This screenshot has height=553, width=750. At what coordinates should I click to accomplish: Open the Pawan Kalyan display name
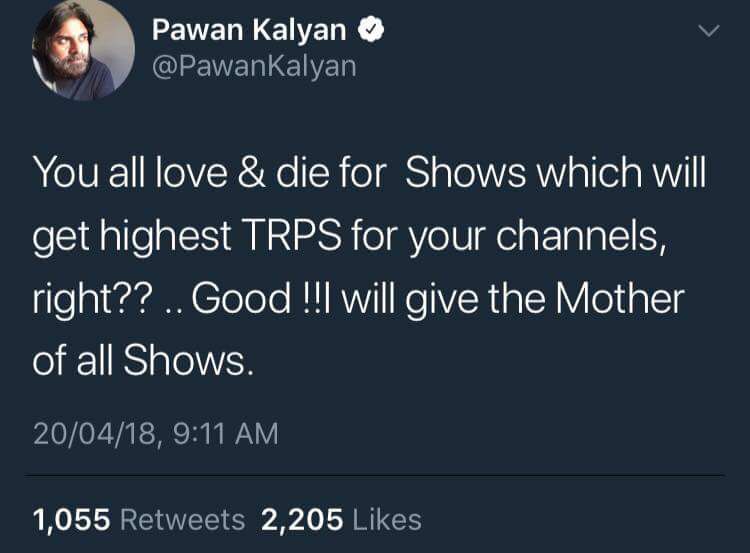point(249,31)
